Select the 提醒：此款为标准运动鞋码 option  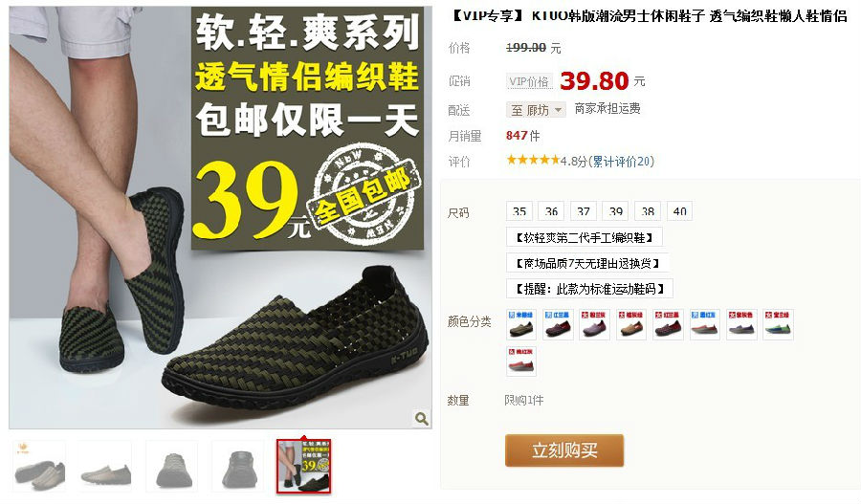click(589, 289)
